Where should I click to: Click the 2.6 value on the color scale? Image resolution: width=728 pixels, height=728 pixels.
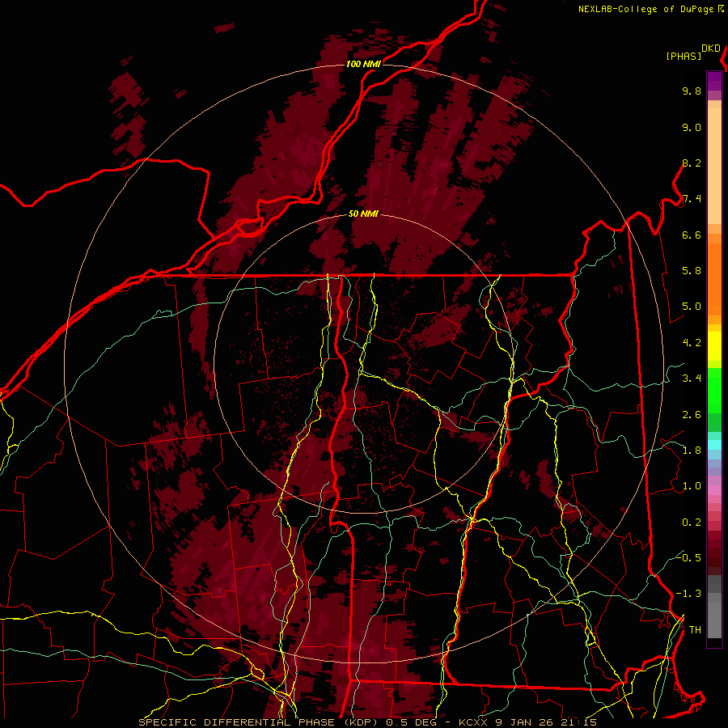tap(692, 415)
